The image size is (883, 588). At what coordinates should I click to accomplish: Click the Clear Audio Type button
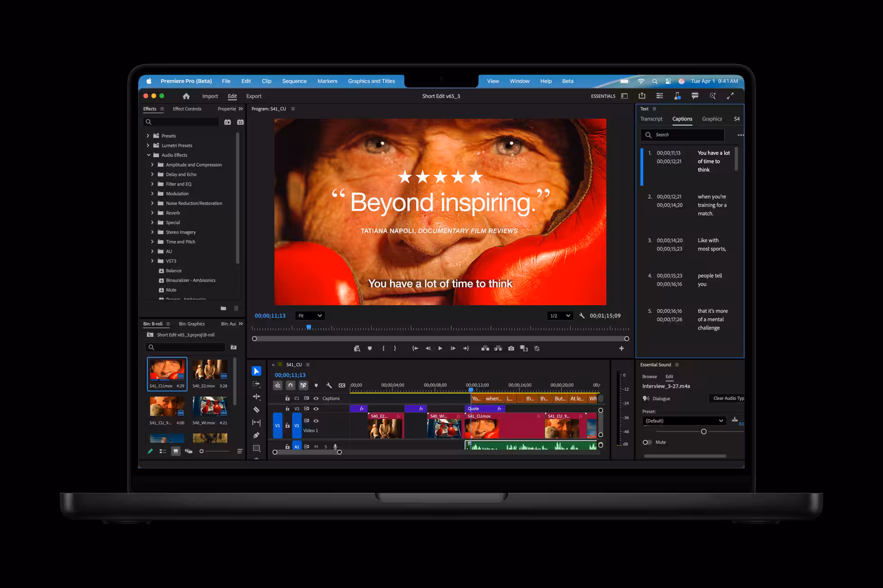[727, 398]
